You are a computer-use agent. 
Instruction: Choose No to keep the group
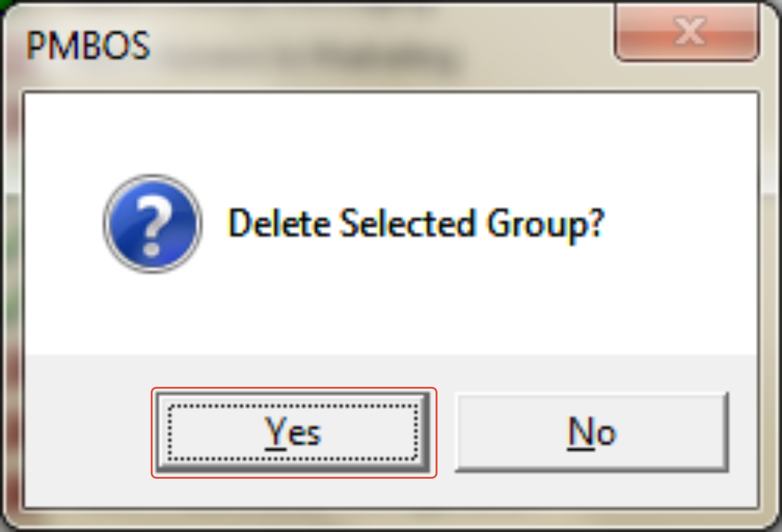592,432
